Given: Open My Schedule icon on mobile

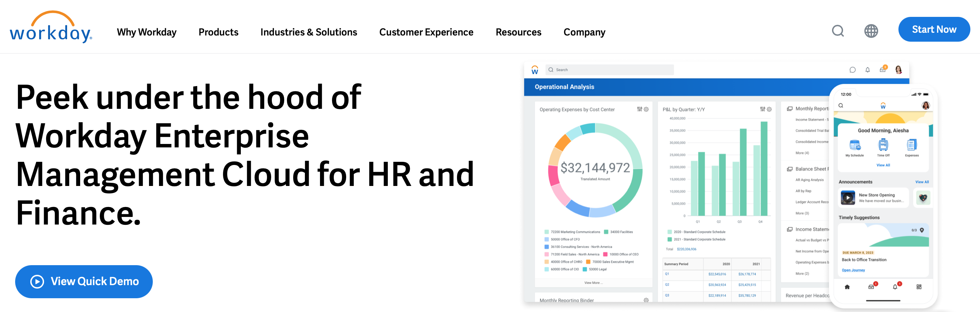Looking at the screenshot, I should click(x=854, y=145).
